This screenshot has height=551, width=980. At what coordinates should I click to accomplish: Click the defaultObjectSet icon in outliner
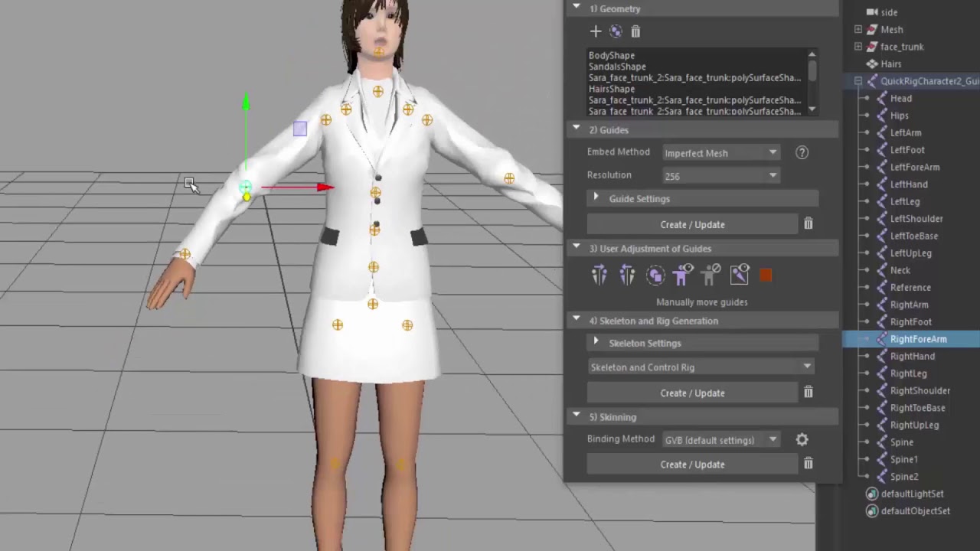pyautogui.click(x=872, y=510)
